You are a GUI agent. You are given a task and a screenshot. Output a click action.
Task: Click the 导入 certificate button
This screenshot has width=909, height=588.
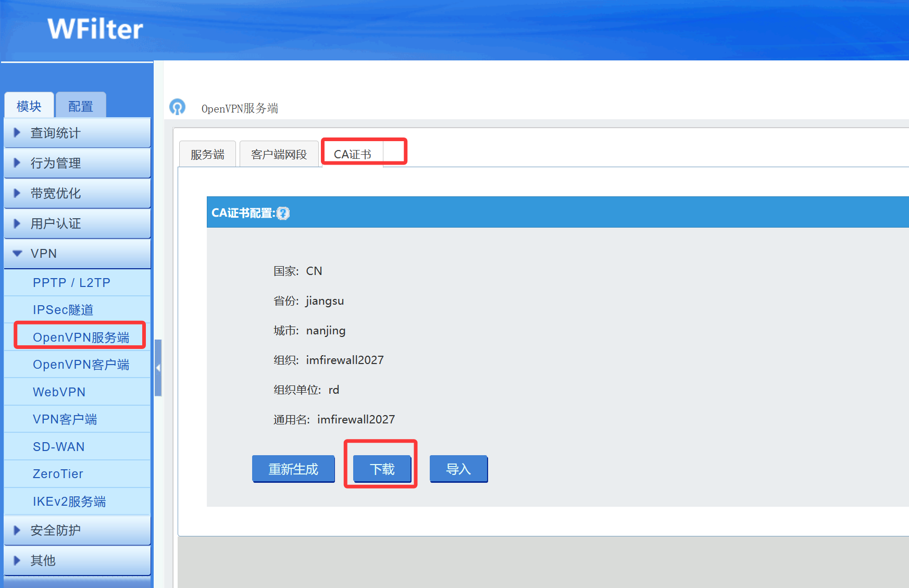[458, 469]
